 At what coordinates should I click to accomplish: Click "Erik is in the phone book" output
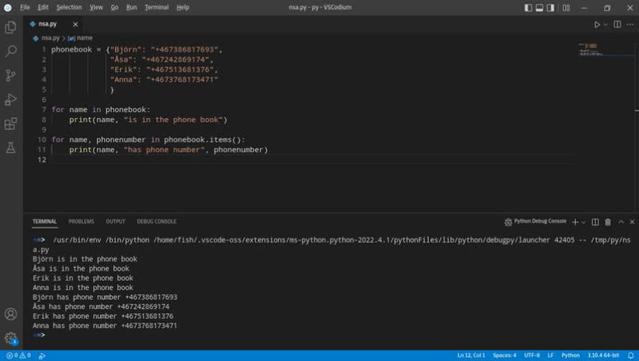tap(83, 278)
